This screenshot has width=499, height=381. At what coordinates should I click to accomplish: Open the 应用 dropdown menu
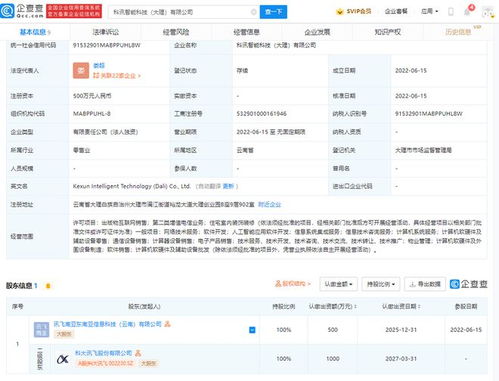429,11
